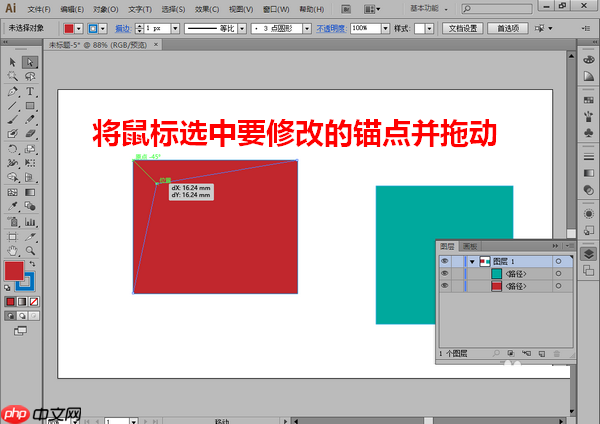This screenshot has width=600, height=424.
Task: Select the Shape Builder tool
Action: [12, 177]
